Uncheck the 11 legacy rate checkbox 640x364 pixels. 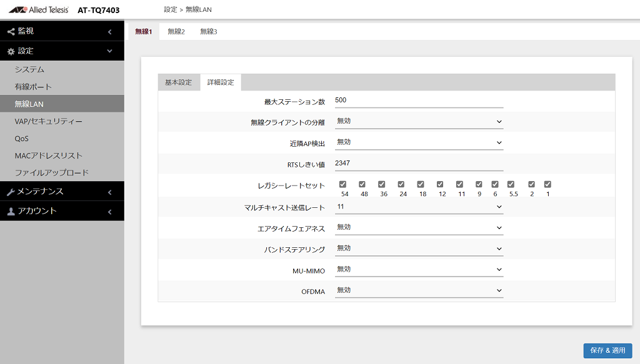[x=459, y=184]
